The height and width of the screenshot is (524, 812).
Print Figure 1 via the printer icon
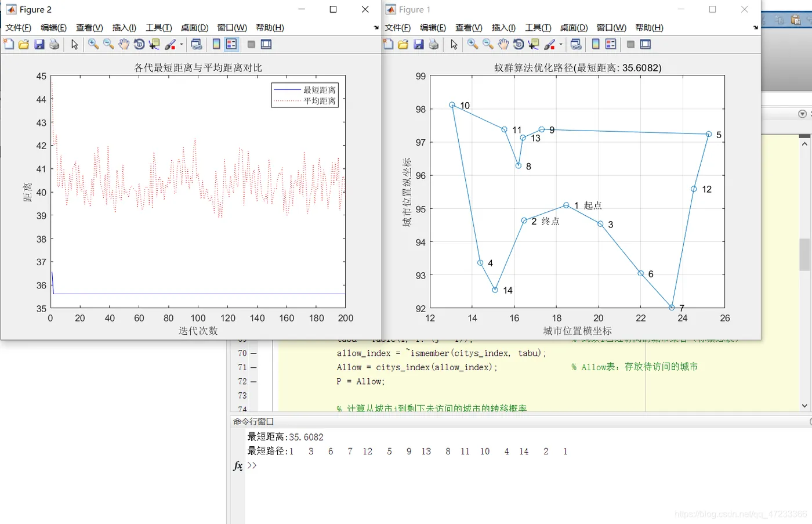pos(433,44)
